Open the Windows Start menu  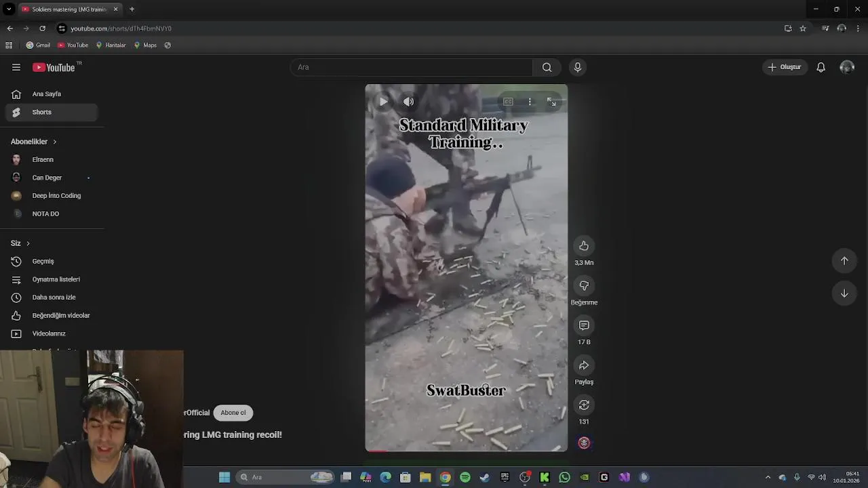coord(224,477)
